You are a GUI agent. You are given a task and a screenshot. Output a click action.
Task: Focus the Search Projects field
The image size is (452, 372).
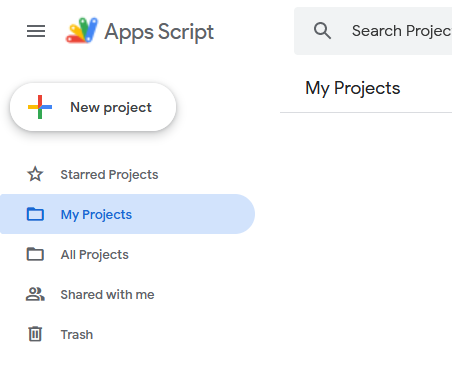[x=373, y=31]
